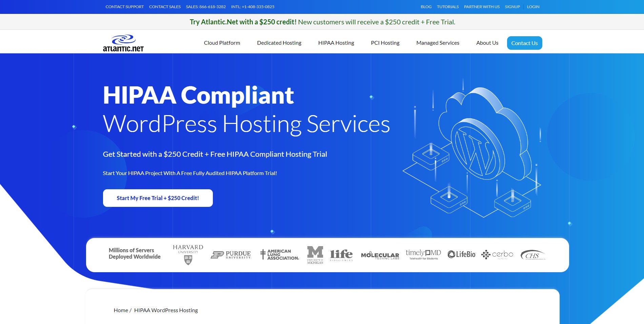Viewport: 644px width, 324px height.
Task: Open the Contact Support link
Action: pos(124,7)
